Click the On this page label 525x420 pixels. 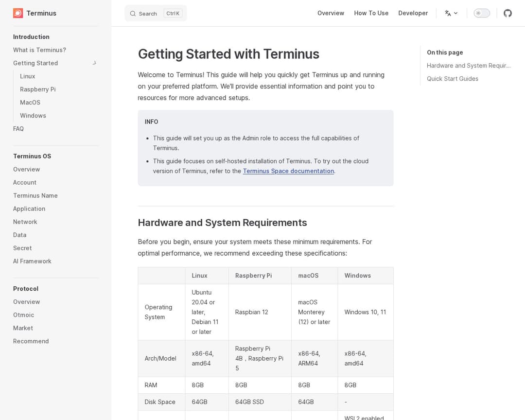(x=445, y=52)
